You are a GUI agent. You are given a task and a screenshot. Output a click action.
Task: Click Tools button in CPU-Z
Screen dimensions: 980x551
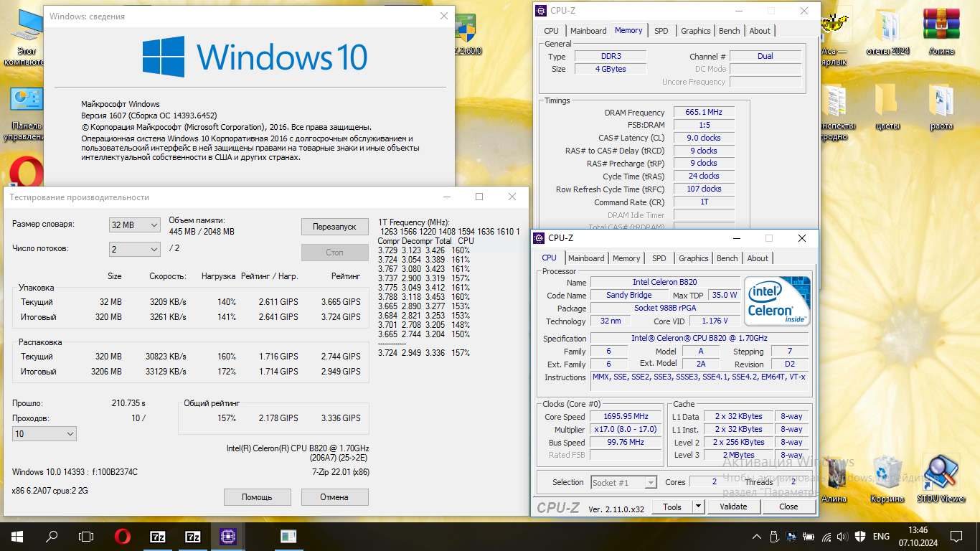672,507
